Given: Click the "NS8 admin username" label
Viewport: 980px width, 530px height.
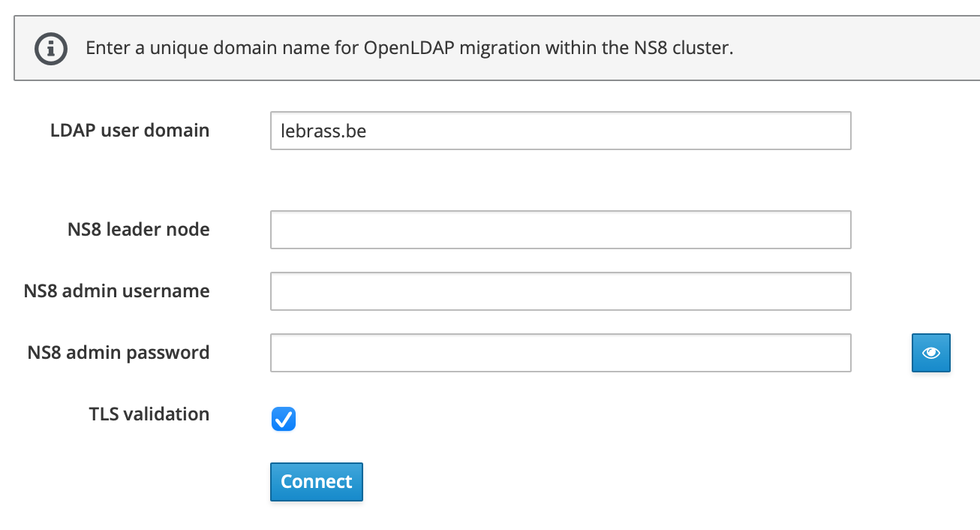Looking at the screenshot, I should pyautogui.click(x=116, y=291).
